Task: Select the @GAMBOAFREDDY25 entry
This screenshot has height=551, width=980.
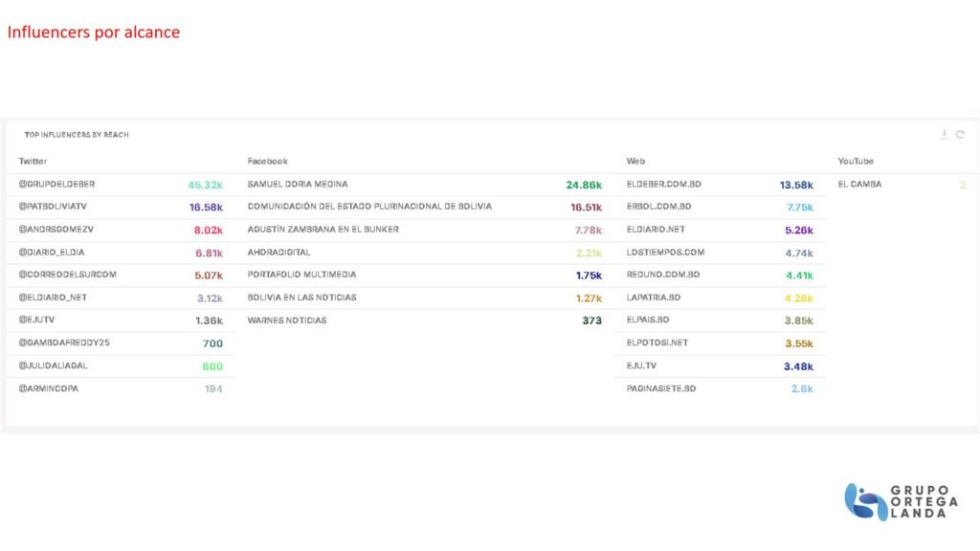Action: coord(64,342)
